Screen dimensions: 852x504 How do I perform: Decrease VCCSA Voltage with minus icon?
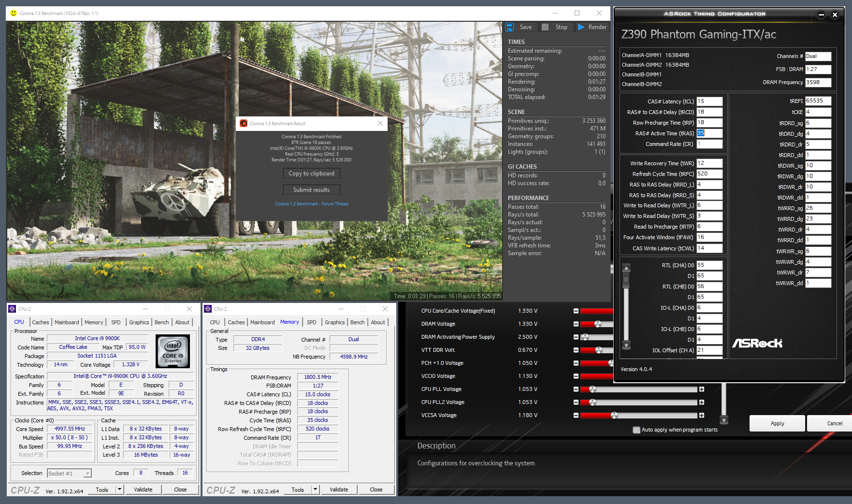pos(576,415)
